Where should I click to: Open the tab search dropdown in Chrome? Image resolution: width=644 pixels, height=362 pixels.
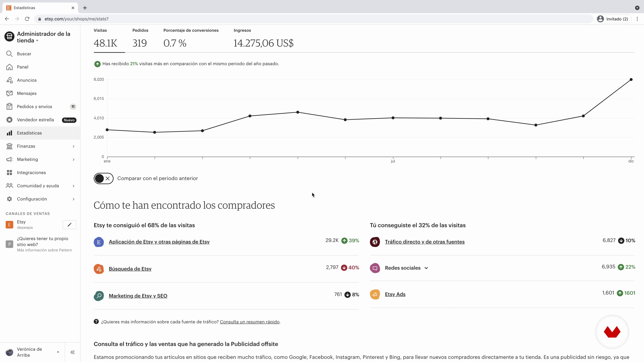click(637, 8)
